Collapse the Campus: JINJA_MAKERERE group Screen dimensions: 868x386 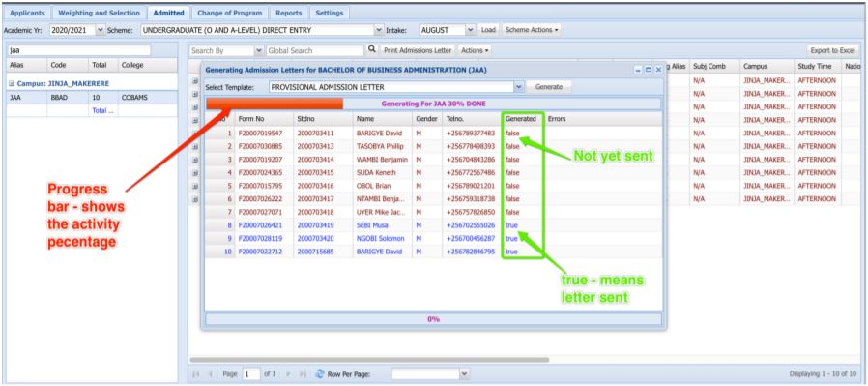(12, 83)
